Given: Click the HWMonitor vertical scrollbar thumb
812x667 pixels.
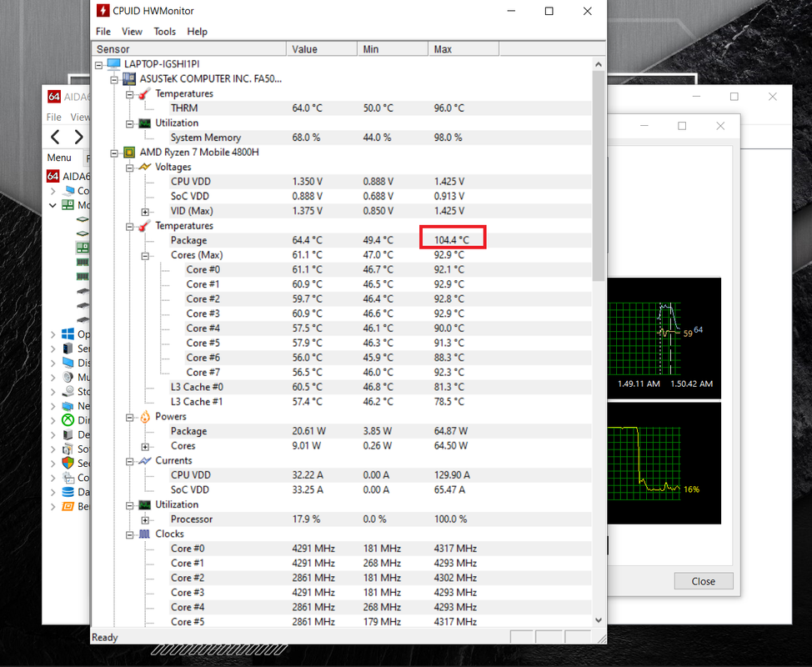Looking at the screenshot, I should point(599,176).
